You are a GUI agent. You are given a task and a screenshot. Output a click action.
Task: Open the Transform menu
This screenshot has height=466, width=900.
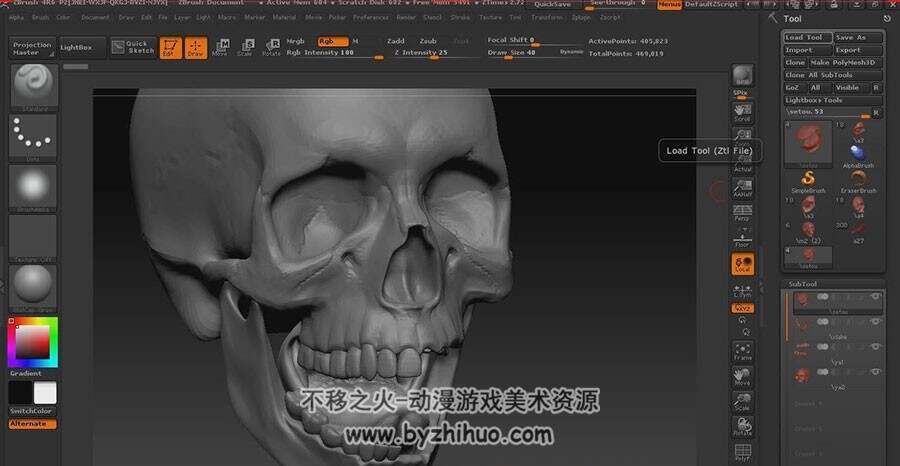pyautogui.click(x=547, y=18)
